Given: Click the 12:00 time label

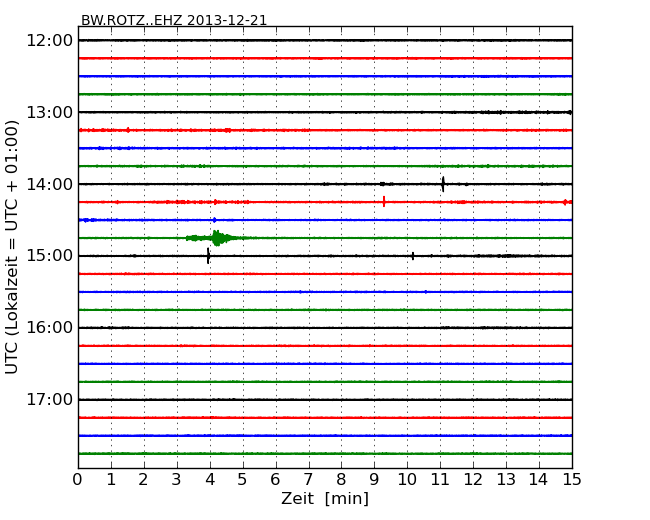Looking at the screenshot, I should [x=49, y=41].
